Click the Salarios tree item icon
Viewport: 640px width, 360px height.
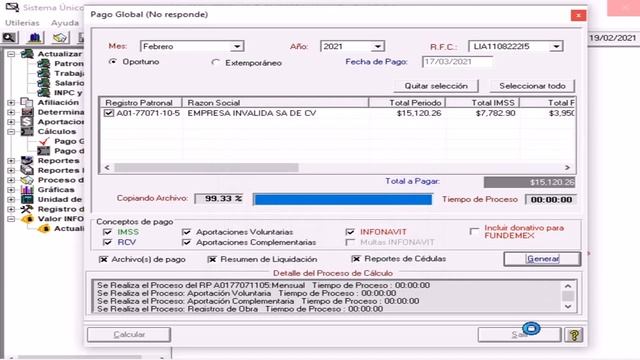click(43, 83)
